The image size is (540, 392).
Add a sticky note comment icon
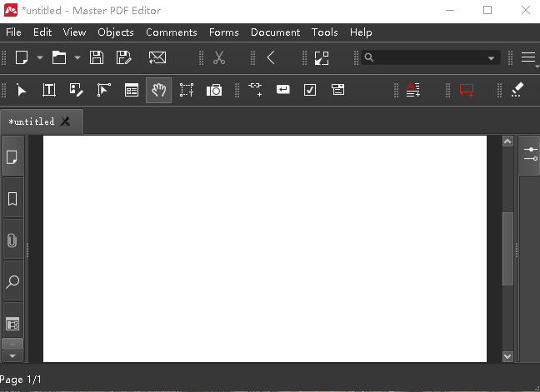[467, 91]
